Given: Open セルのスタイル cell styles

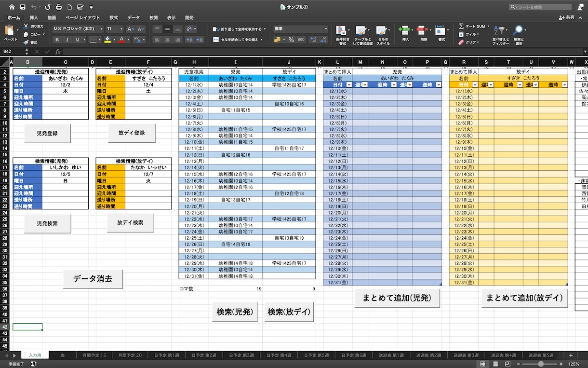Looking at the screenshot, I should [x=383, y=35].
